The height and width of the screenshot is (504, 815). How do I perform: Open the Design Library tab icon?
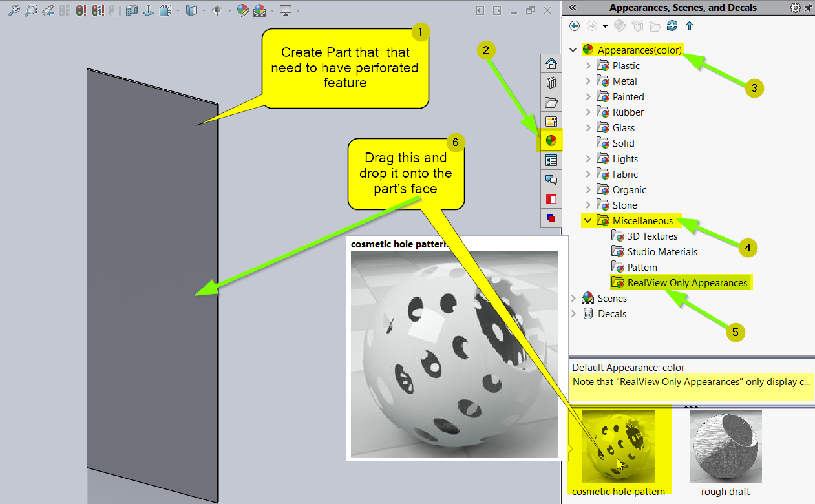point(551,83)
